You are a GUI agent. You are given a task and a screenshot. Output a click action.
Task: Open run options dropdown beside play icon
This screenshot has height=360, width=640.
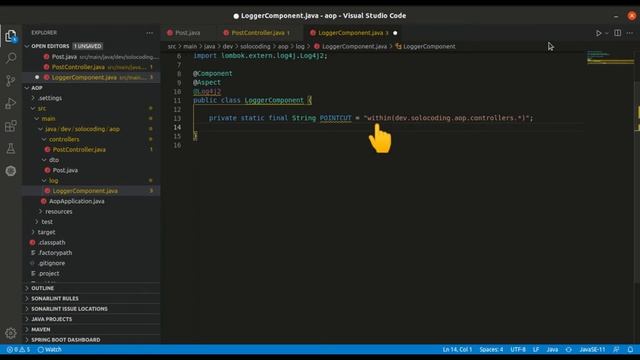607,33
